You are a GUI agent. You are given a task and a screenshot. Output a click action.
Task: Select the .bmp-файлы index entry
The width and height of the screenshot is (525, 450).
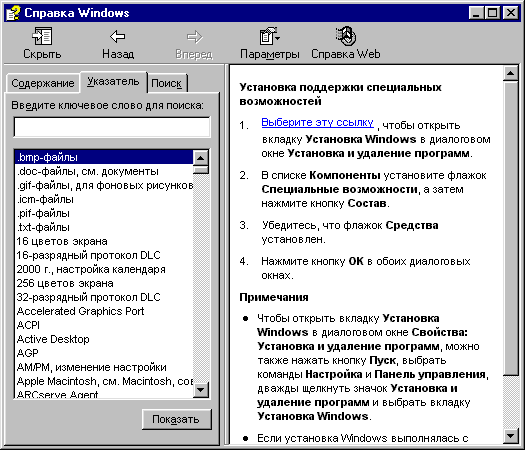pyautogui.click(x=104, y=157)
